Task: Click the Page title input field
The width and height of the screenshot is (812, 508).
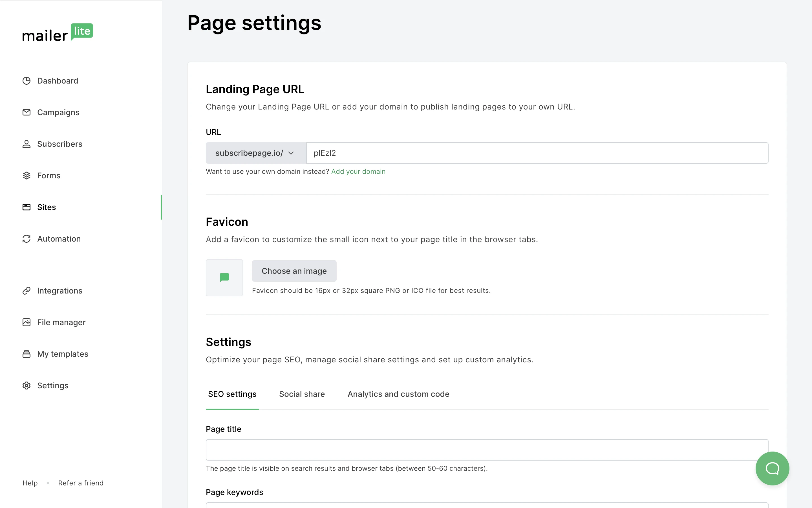Action: (x=487, y=450)
